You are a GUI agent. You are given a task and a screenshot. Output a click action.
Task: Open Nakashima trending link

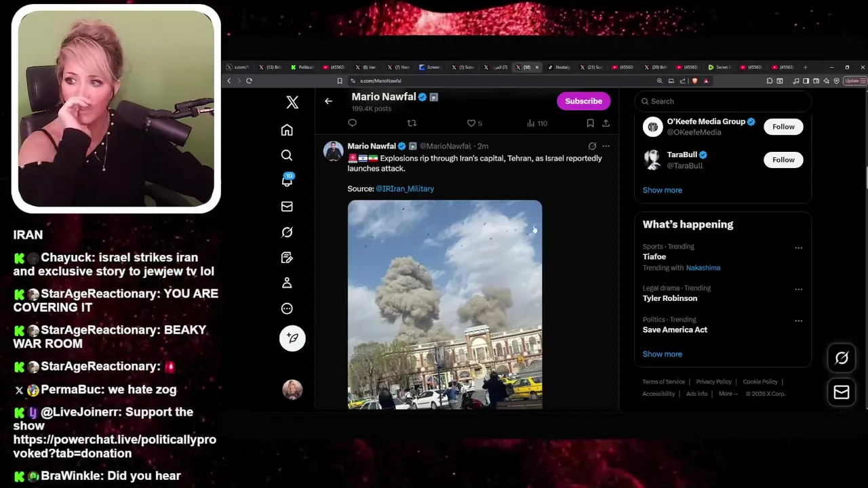pyautogui.click(x=703, y=268)
